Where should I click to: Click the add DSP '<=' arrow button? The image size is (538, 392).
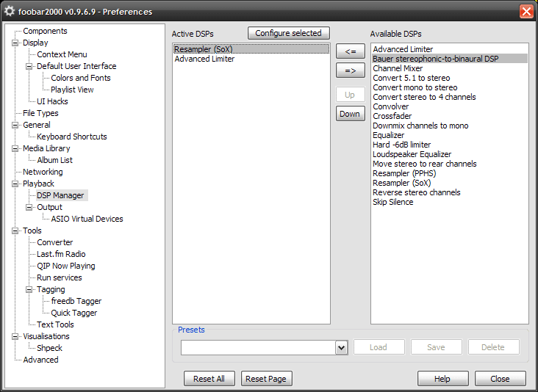pos(351,51)
